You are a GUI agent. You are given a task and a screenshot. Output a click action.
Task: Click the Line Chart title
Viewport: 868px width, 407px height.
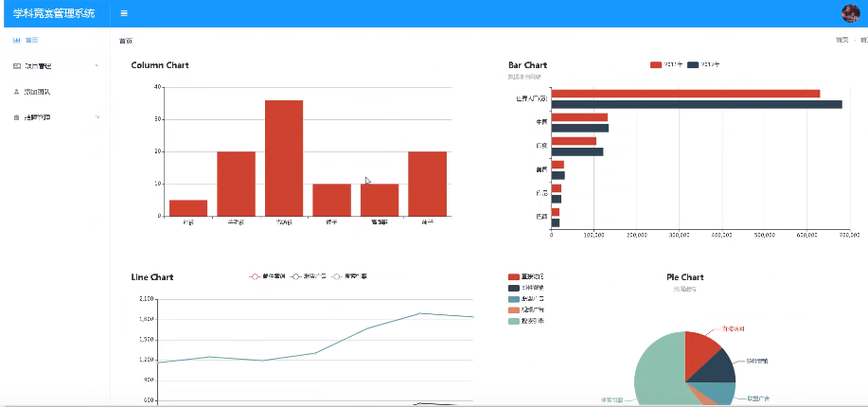tap(152, 277)
